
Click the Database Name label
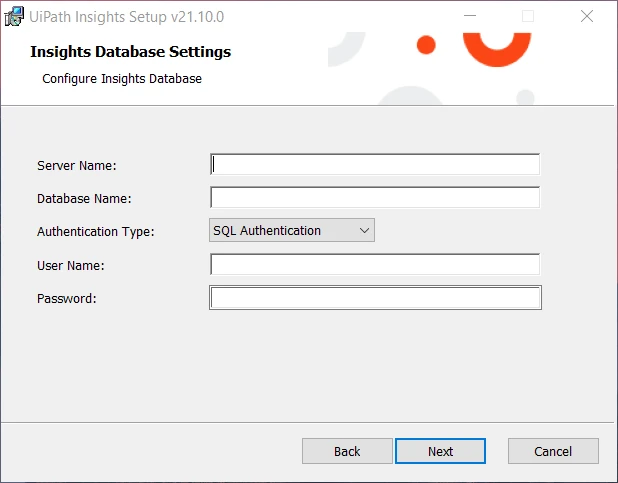(84, 199)
